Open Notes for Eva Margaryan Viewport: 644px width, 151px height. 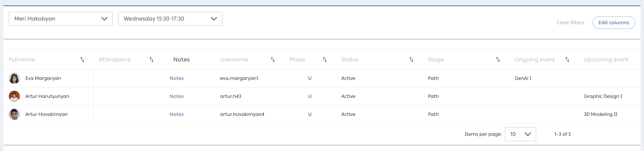coord(176,78)
